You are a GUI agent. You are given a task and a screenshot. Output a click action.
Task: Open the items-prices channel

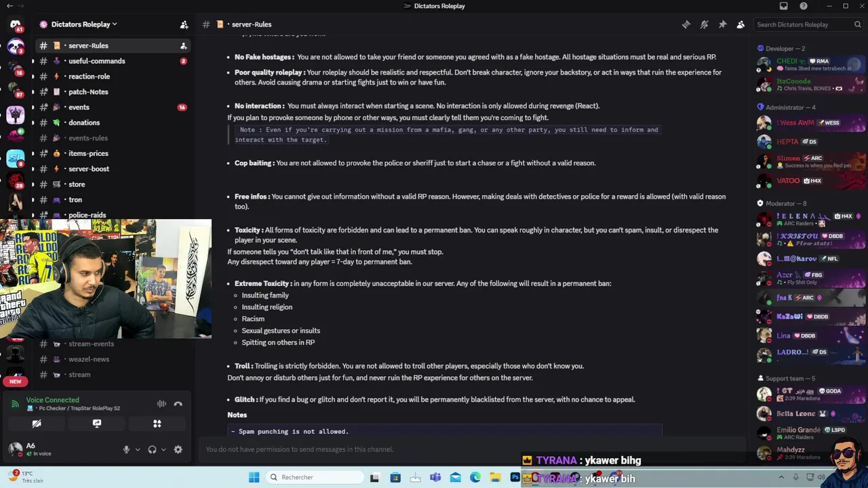click(x=113, y=153)
